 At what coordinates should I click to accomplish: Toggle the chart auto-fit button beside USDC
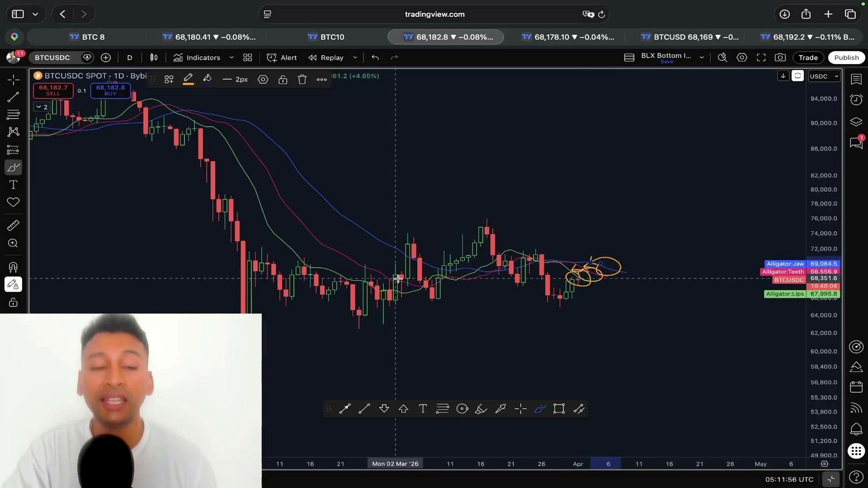point(797,76)
